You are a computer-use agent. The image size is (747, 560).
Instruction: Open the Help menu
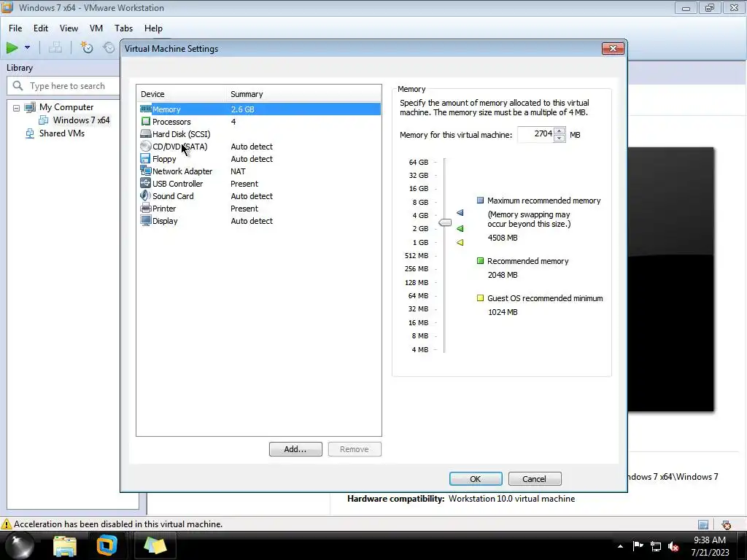153,28
